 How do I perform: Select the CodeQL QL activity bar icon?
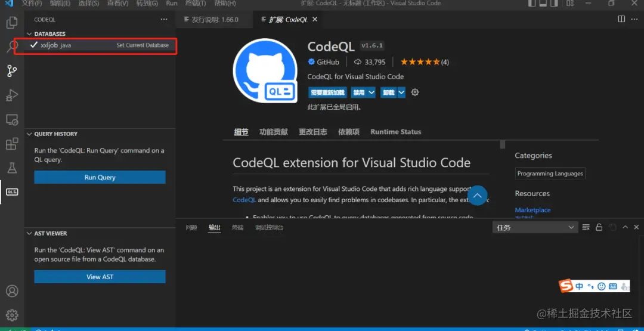point(12,192)
